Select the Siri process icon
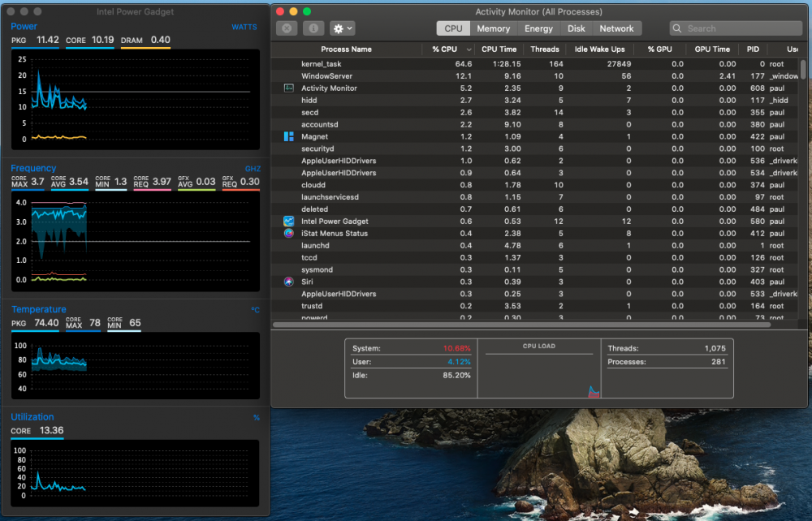The image size is (812, 521). click(289, 282)
